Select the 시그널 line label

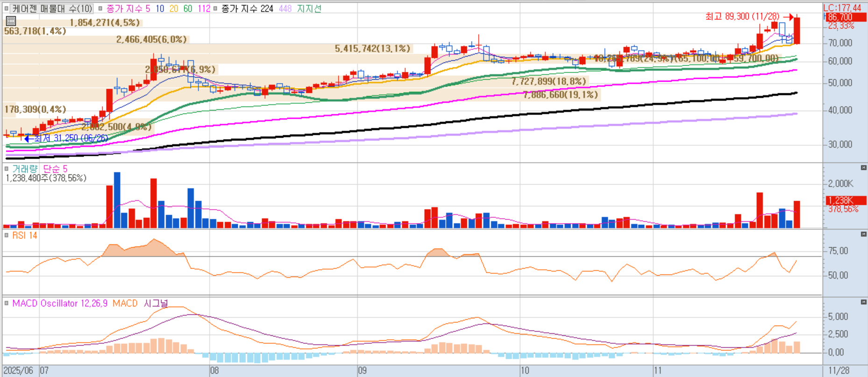pyautogui.click(x=156, y=303)
